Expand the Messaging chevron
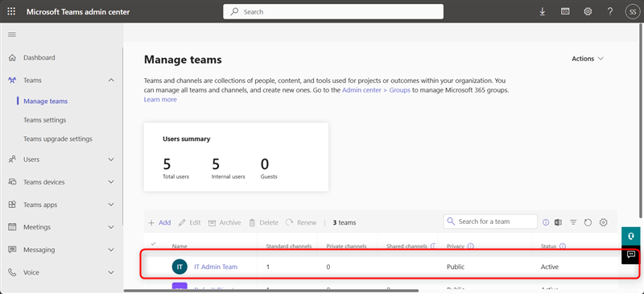The width and height of the screenshot is (644, 294). [111, 250]
